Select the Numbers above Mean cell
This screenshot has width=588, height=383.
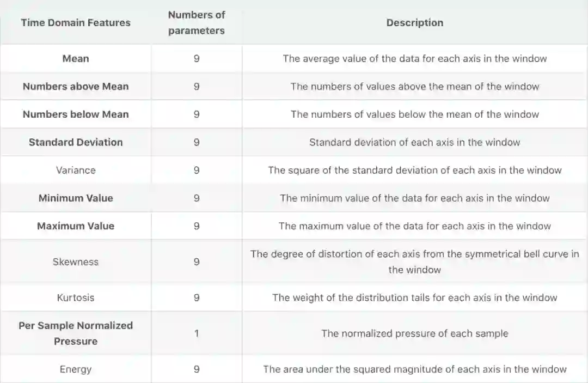76,86
